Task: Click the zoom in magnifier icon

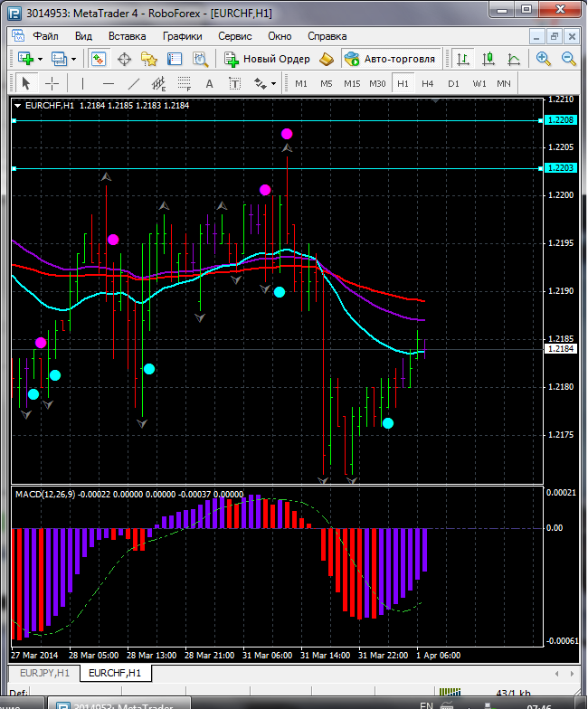Action: 544,59
